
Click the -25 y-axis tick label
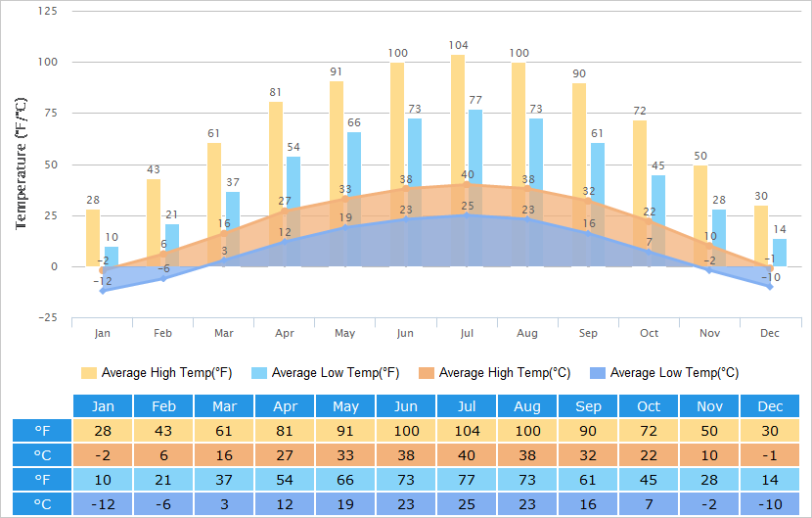tap(48, 317)
